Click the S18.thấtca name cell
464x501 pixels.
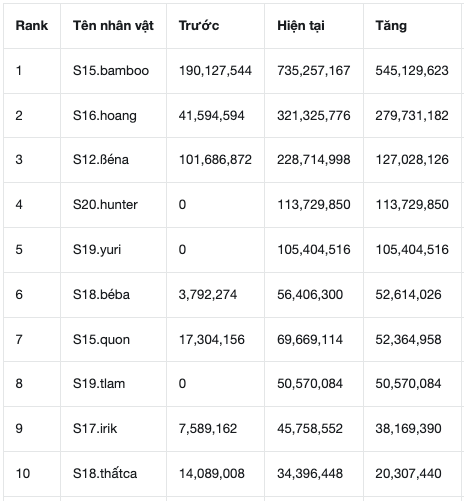pos(113,474)
